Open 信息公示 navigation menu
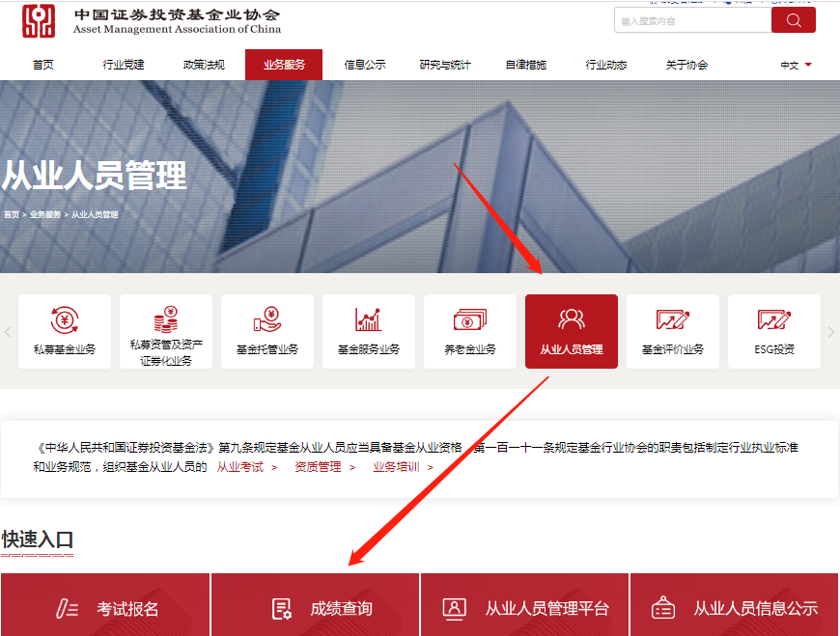Screen dimensions: 840x636 (365, 65)
